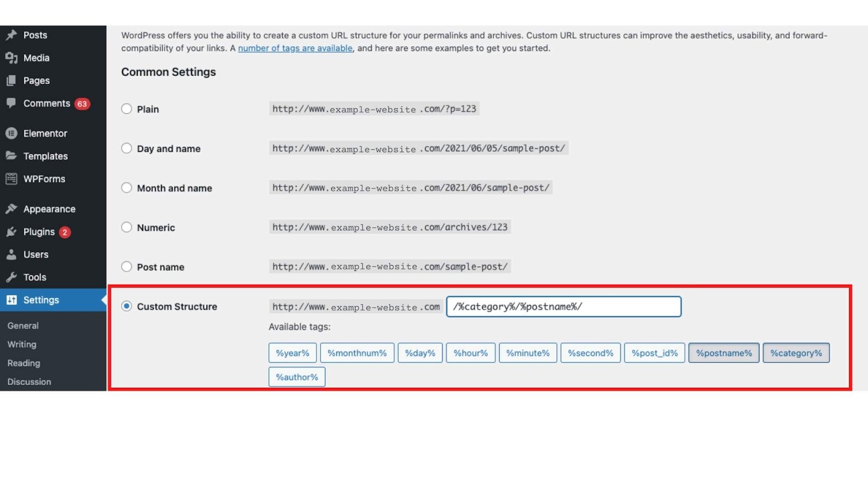Insert the %day% tag
Viewport: 868px width, 488px height.
pyautogui.click(x=420, y=353)
